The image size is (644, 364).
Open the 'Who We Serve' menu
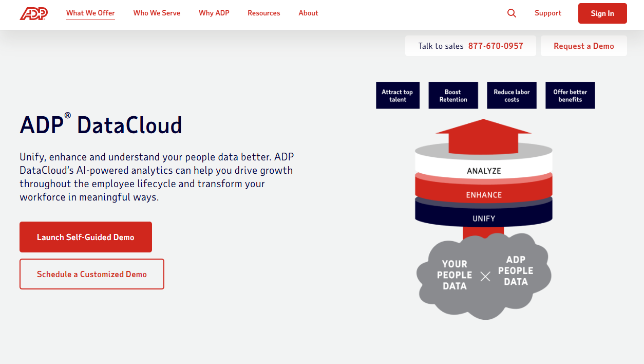157,13
